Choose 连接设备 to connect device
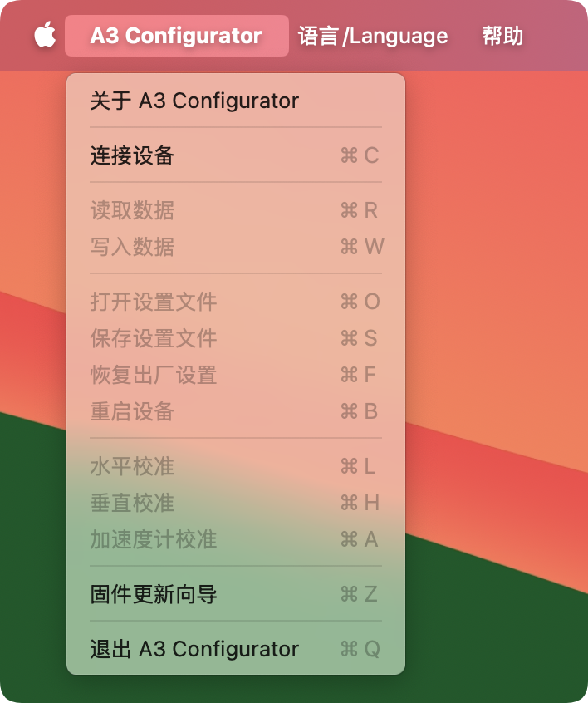 (132, 155)
